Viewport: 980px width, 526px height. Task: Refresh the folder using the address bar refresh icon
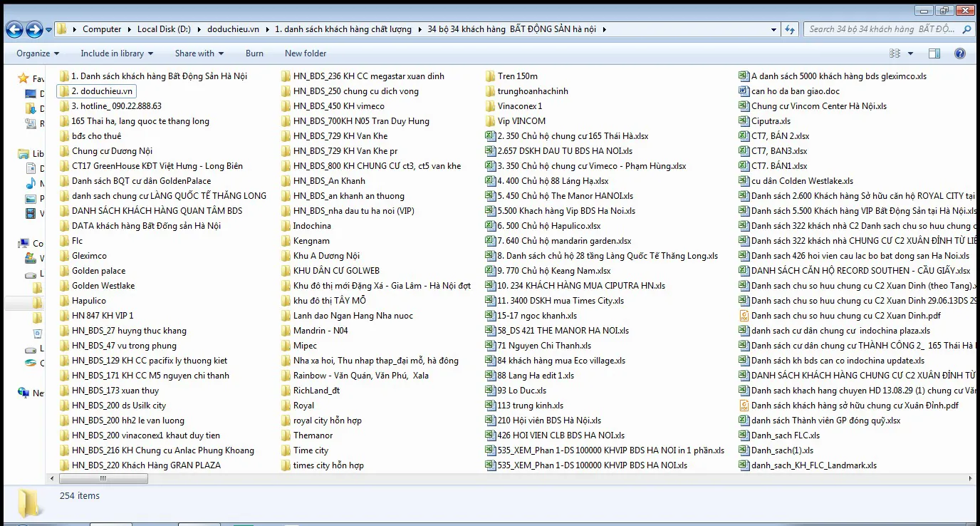[789, 29]
